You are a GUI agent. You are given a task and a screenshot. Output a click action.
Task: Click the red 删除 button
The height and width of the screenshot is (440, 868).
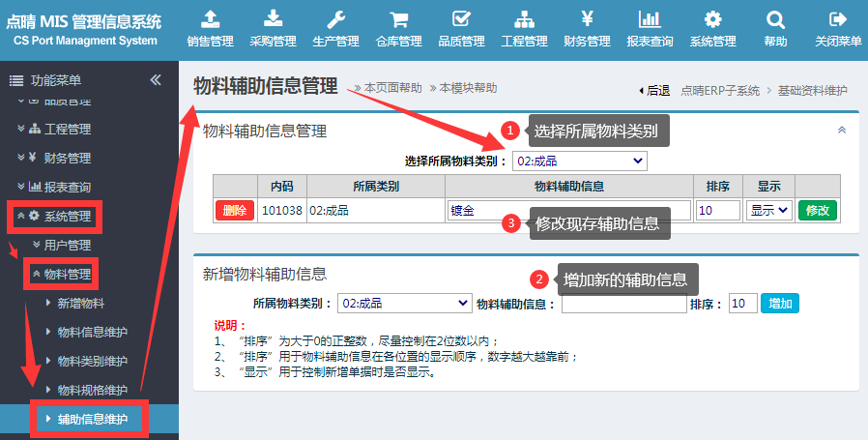(234, 210)
